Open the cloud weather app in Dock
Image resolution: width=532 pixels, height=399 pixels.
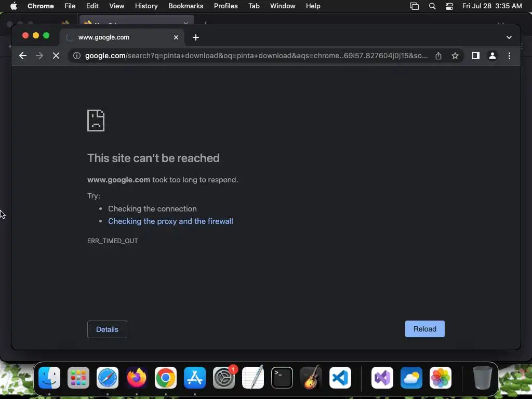[411, 378]
